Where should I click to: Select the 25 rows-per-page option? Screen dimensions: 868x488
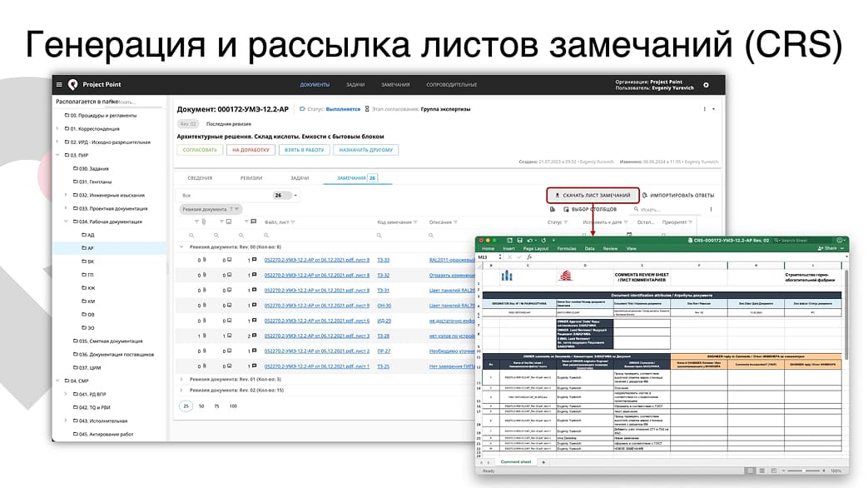coord(186,406)
